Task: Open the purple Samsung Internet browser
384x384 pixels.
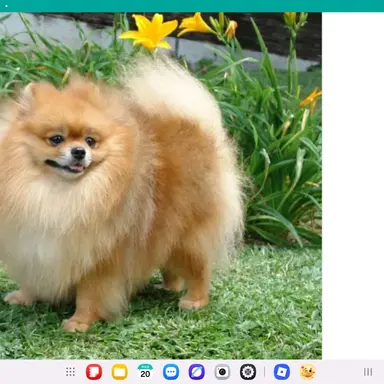Action: pyautogui.click(x=197, y=372)
